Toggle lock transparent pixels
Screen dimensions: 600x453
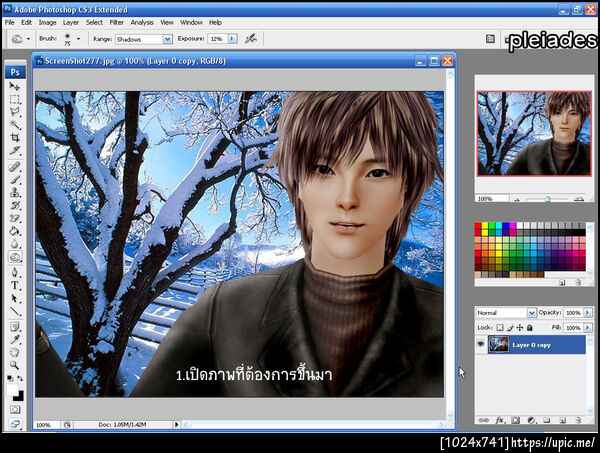(500, 328)
